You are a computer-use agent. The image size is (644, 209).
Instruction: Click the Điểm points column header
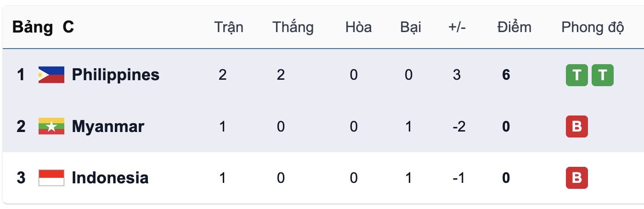(514, 27)
